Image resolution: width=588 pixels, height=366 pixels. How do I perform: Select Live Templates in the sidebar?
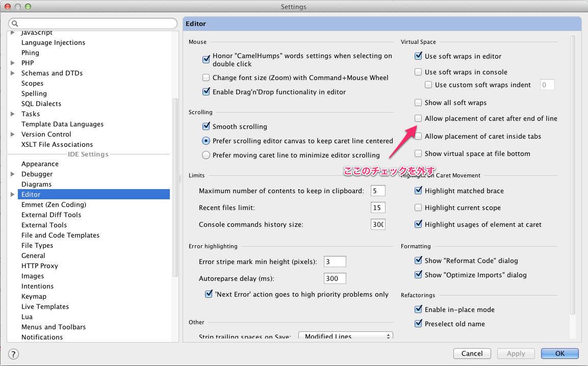(45, 307)
